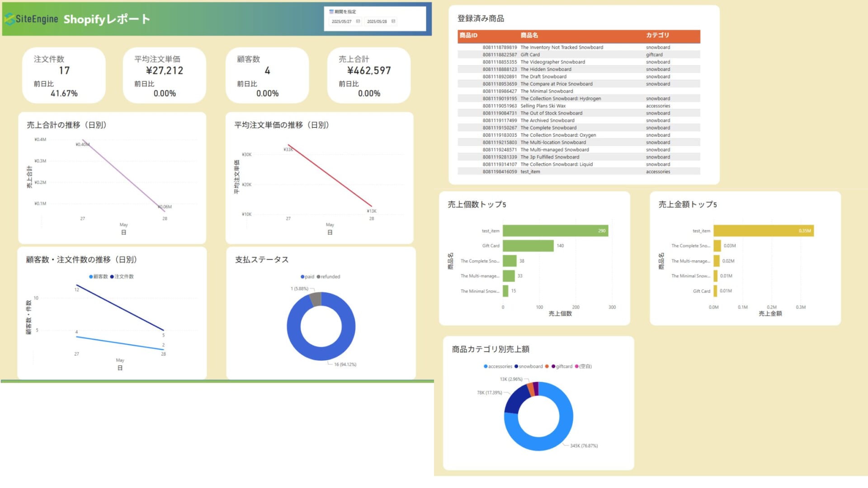The image size is (868, 488).
Task: Select the green test_item bar showing 290
Action: coord(555,231)
